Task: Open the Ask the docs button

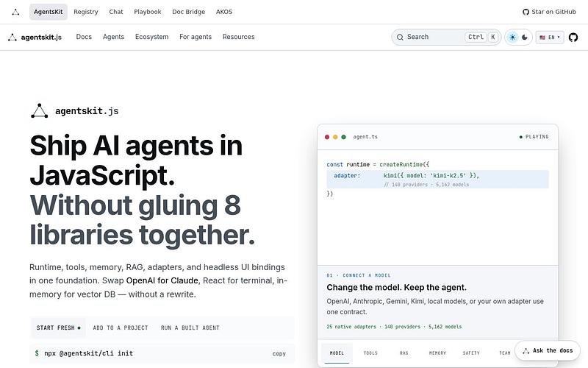Action: pos(548,351)
